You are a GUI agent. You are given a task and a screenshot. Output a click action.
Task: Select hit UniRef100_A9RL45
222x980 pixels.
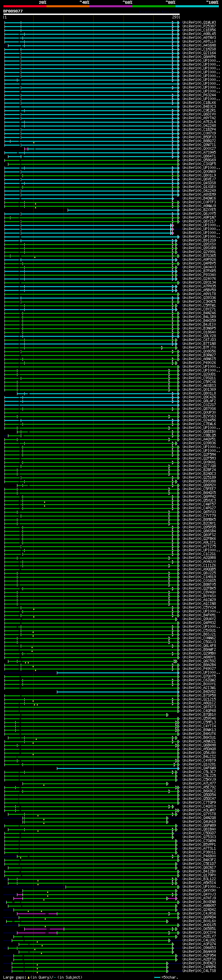tap(199, 34)
